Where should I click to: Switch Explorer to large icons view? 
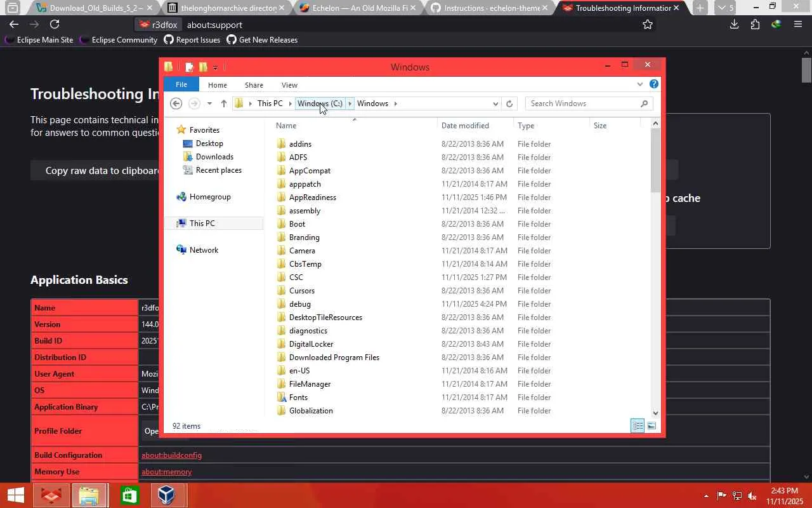(x=651, y=425)
